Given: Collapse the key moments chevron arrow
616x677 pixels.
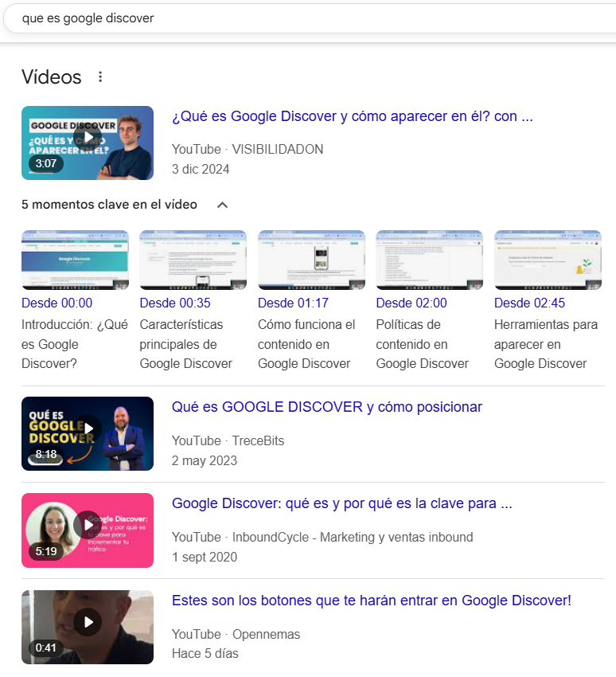Looking at the screenshot, I should tap(223, 205).
